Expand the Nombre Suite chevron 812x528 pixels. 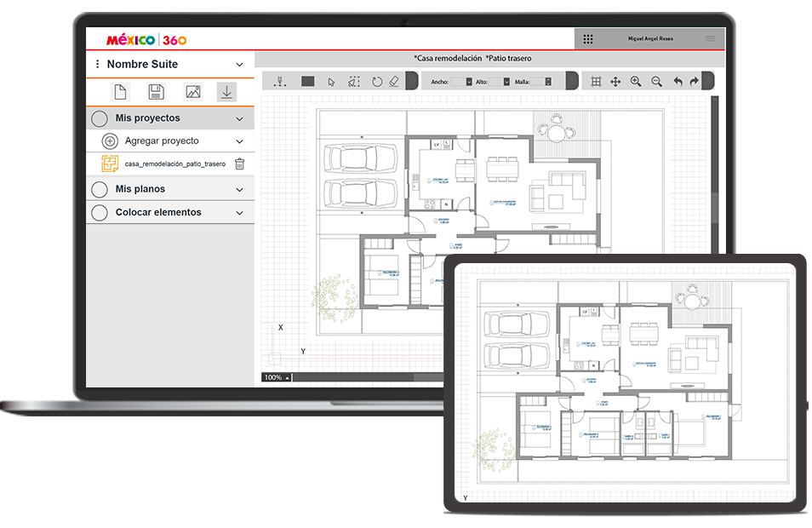(240, 65)
